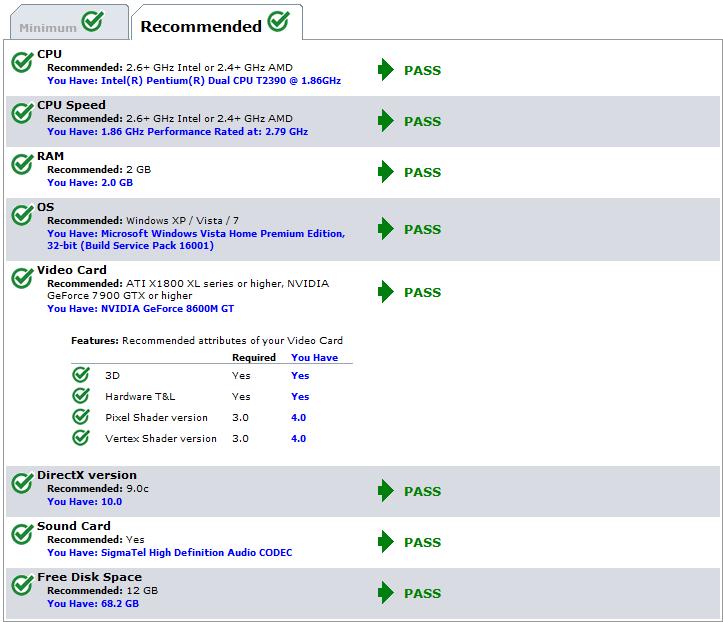Click 'Performance Rated at: 2.79 GHz' text

228,132
